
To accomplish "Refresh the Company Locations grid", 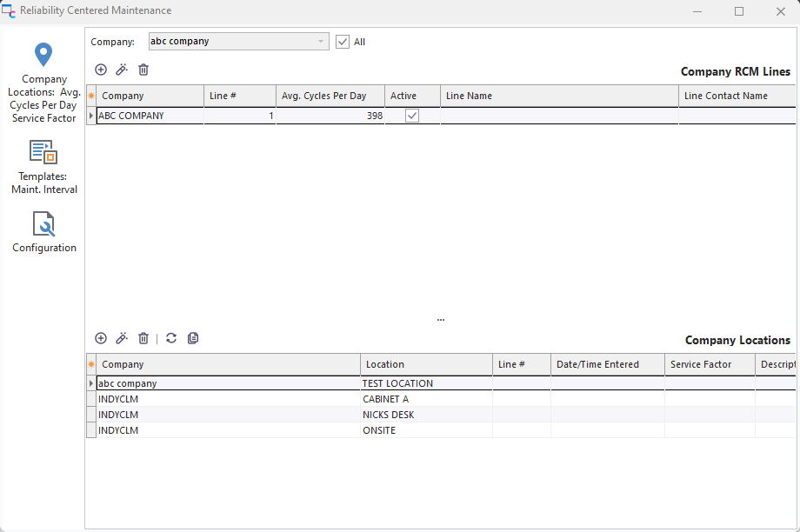I will [171, 338].
